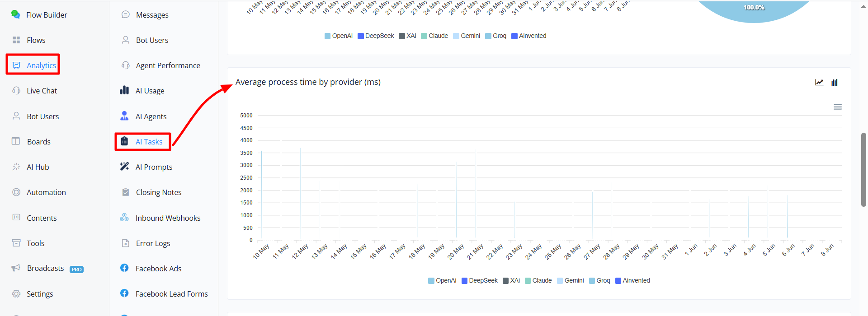Click the page vertical scrollbar thumb
Image resolution: width=868 pixels, height=316 pixels.
coord(863,170)
